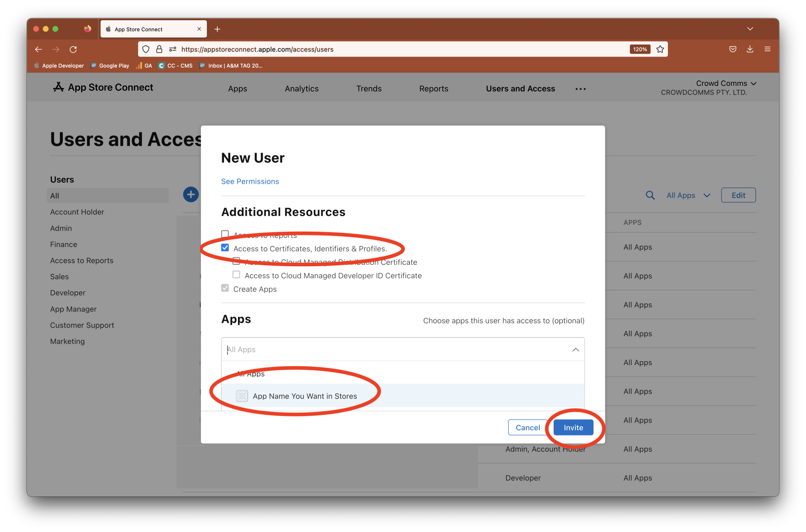This screenshot has height=532, width=806.
Task: Click the blue add user plus icon
Action: [x=190, y=194]
